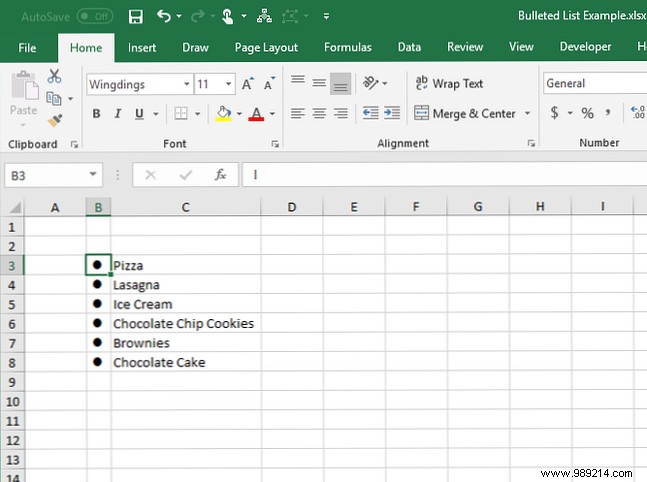Viewport: 647px width, 482px height.
Task: Open the File tab
Action: [x=27, y=48]
